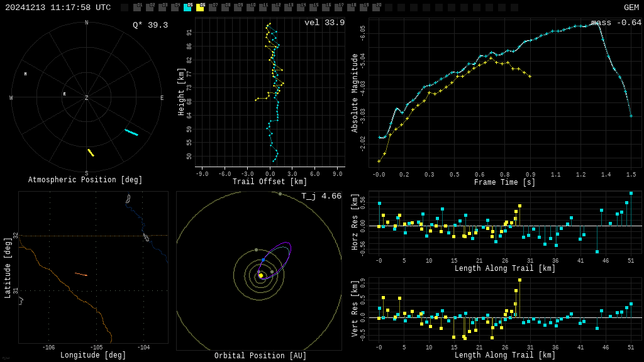Viewport: 644px width, 362px height.
Task: Select the station 20 indicator box
Action: pyautogui.click(x=376, y=8)
